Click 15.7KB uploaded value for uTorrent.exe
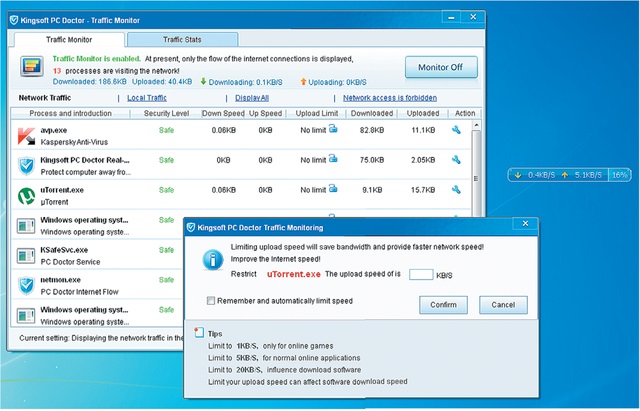 tap(423, 190)
